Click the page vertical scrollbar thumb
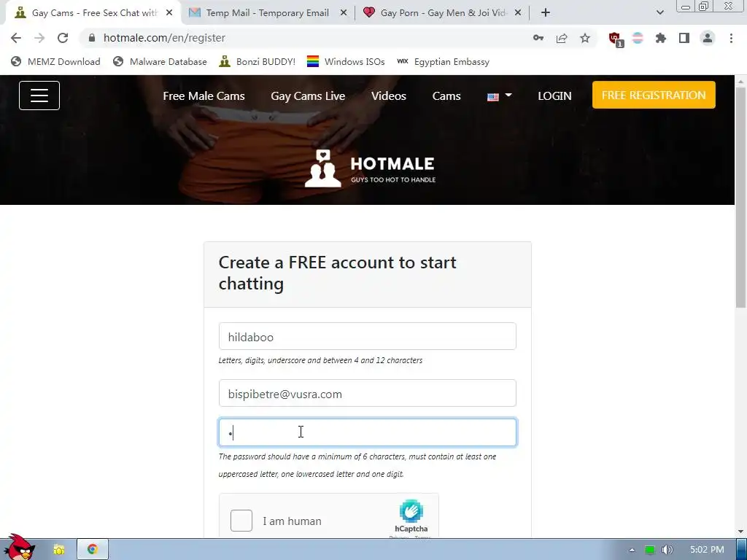 pos(741,198)
